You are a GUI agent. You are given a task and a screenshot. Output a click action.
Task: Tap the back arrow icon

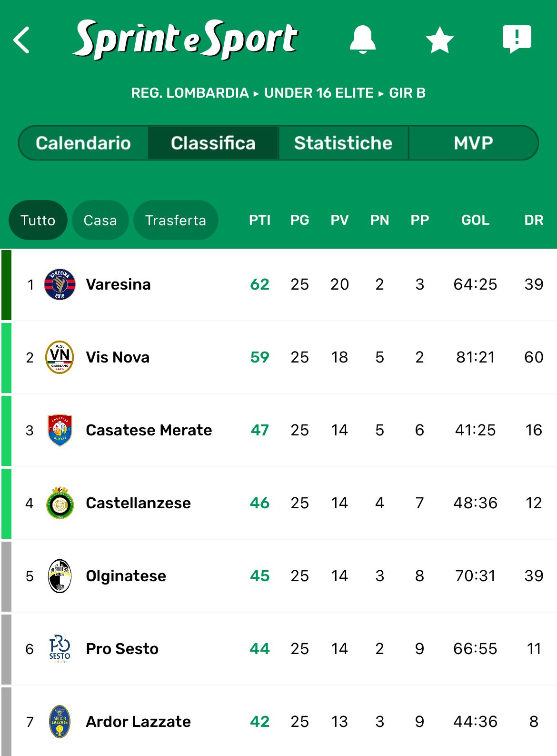[x=22, y=40]
